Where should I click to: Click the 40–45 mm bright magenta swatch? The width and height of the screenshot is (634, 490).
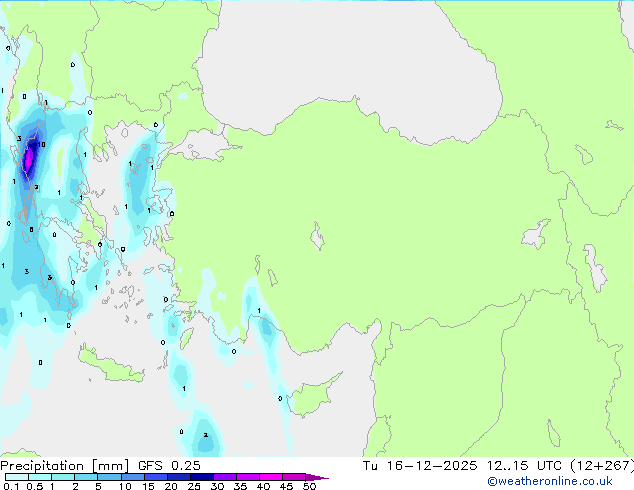pos(271,477)
